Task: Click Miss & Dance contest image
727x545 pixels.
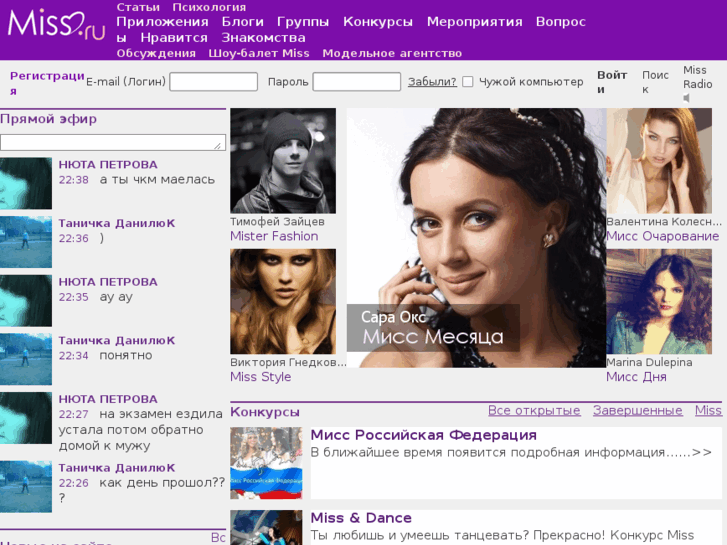Action: [266, 527]
